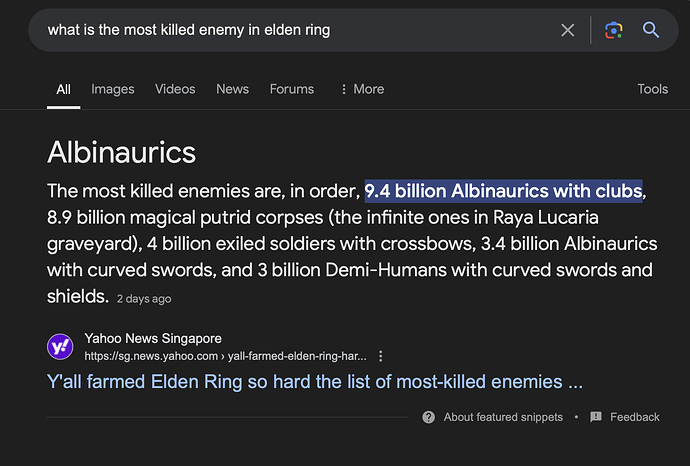Open the News results tab

point(232,89)
